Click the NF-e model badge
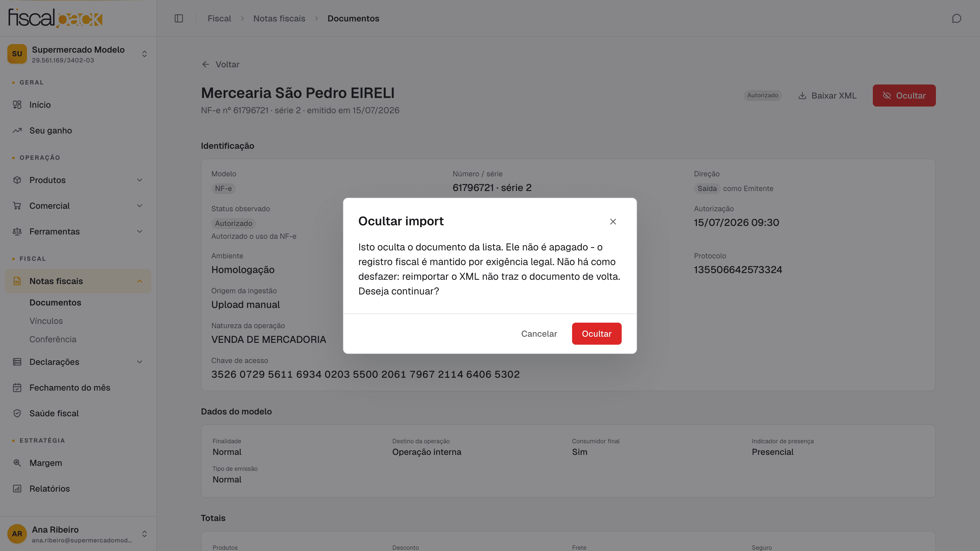Viewport: 980px width, 551px height. 223,188
